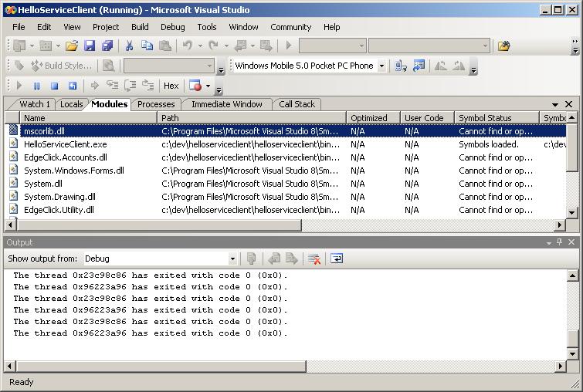583x392 pixels.
Task: Switch to the Watch 1 tab
Action: click(34, 104)
